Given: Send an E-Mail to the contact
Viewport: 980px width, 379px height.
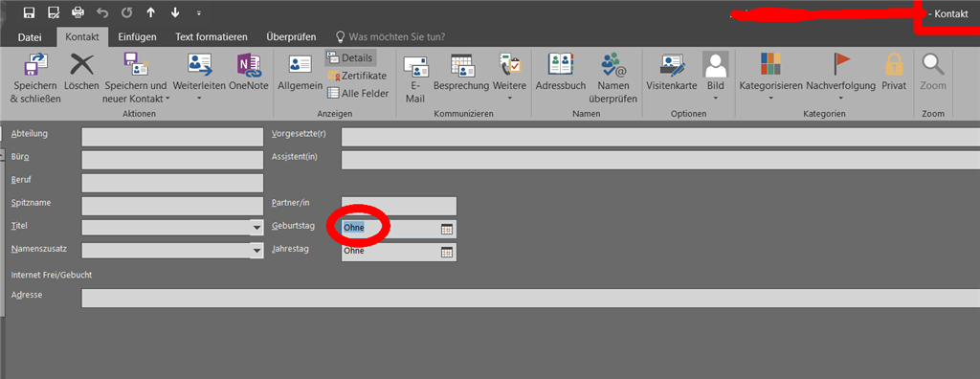Looking at the screenshot, I should [415, 78].
